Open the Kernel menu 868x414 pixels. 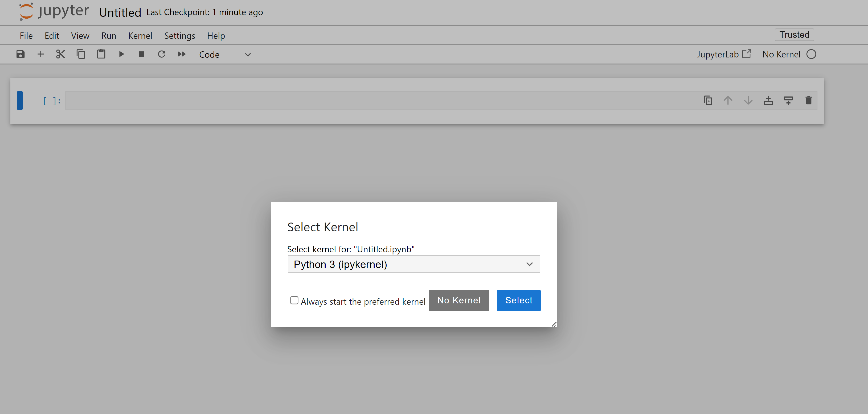pos(140,36)
